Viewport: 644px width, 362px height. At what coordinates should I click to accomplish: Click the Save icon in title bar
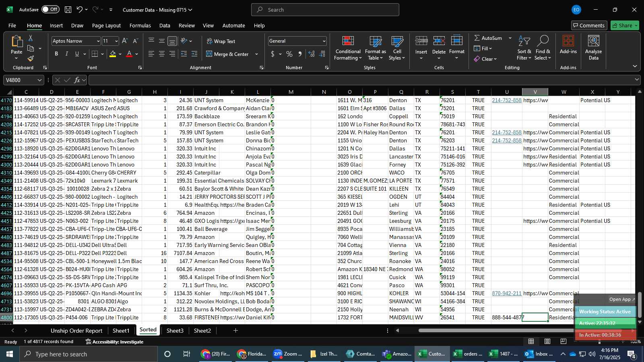tap(68, 10)
